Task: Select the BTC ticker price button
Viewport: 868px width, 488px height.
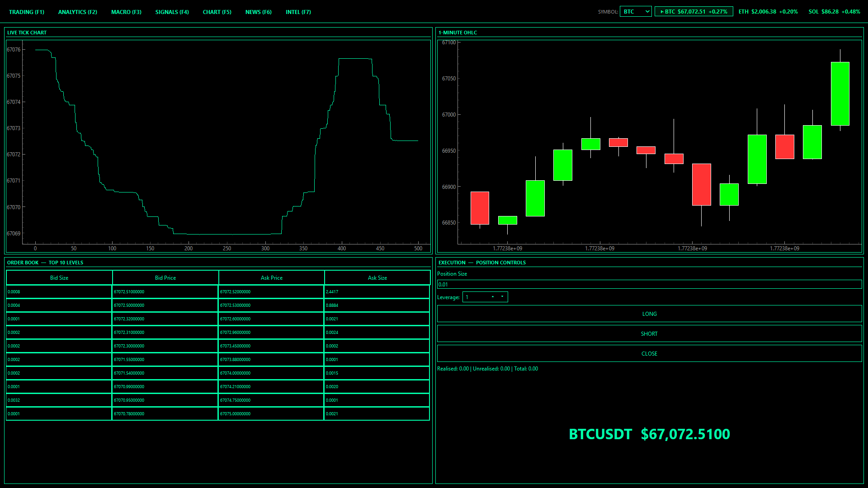Action: (x=693, y=12)
